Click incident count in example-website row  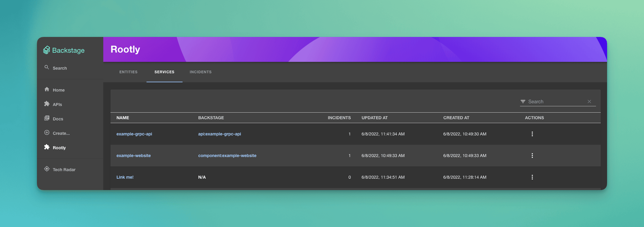349,156
